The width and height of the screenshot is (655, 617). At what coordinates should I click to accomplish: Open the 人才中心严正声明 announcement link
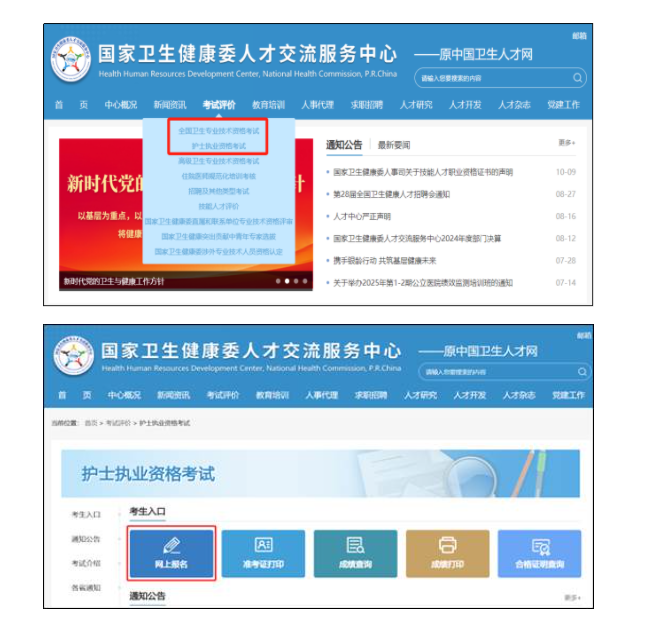[362, 216]
